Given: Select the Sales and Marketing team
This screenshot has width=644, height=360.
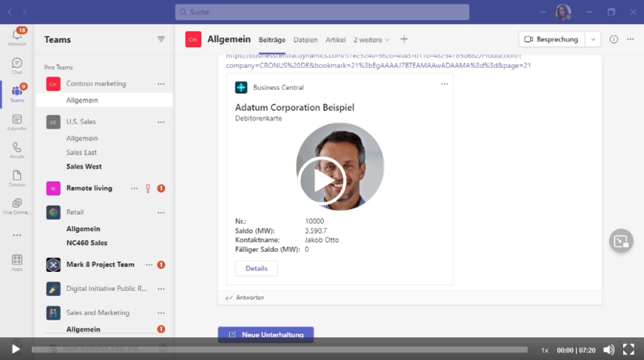Looking at the screenshot, I should pyautogui.click(x=97, y=313).
